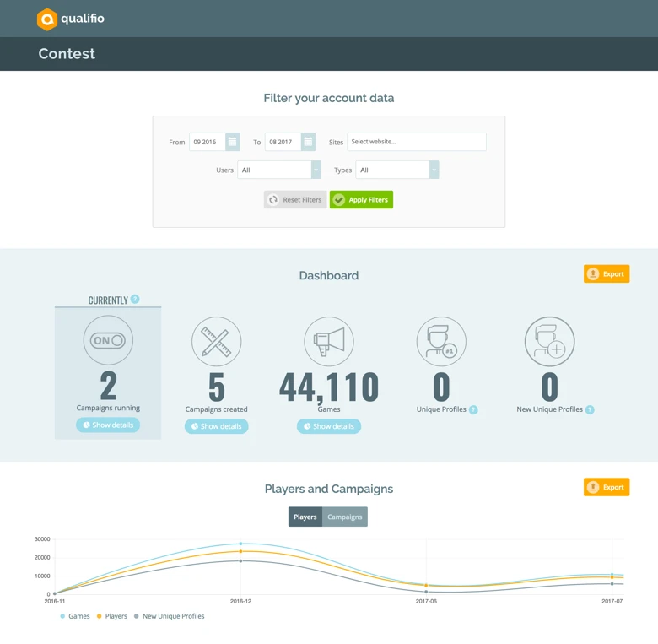Click help icon beside New Unique Profiles
The image size is (658, 644).
tap(590, 410)
